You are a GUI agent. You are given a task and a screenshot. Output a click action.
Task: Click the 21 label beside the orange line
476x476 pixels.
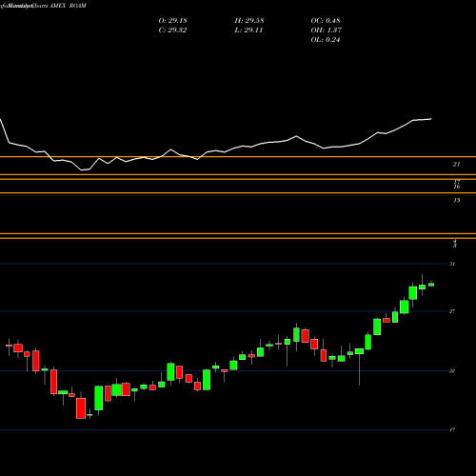coord(456,165)
